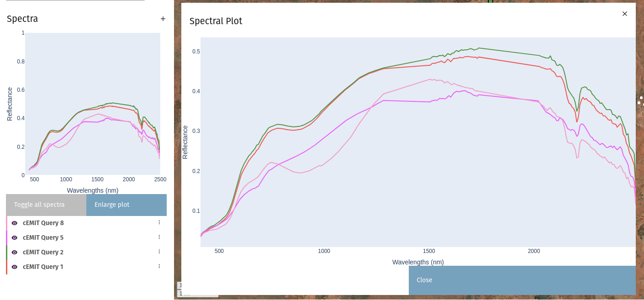Viewport: 644px width, 300px height.
Task: Open the three-dot menu for cEMIT Query 2
Action: tap(159, 252)
